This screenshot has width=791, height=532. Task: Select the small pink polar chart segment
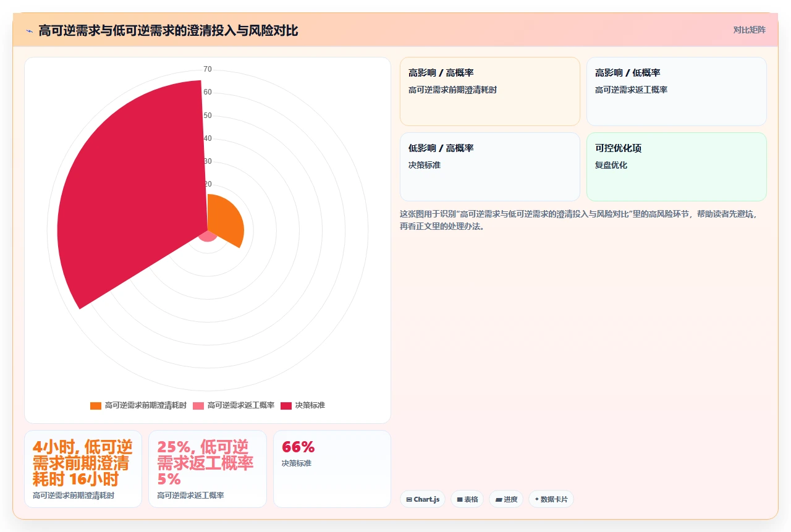[x=208, y=235]
